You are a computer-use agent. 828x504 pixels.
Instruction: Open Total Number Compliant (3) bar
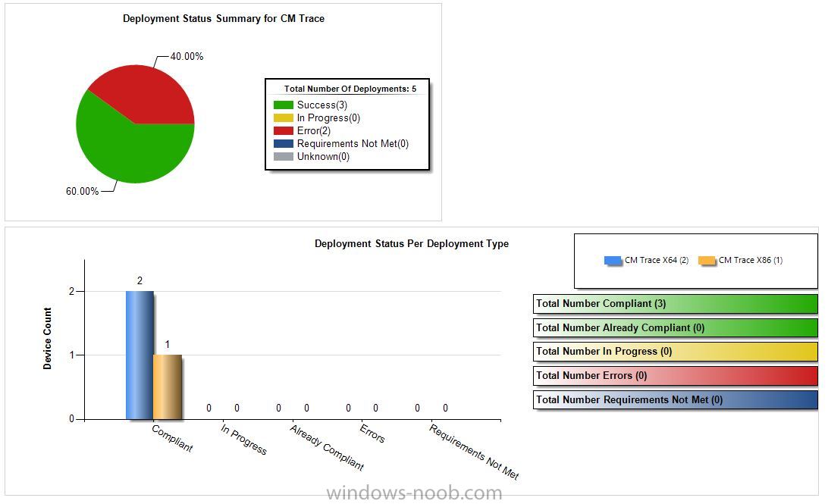[x=676, y=303]
